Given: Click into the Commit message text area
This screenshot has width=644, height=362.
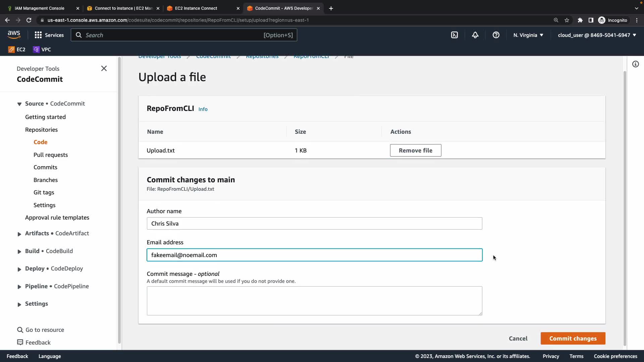Looking at the screenshot, I should pyautogui.click(x=314, y=301).
